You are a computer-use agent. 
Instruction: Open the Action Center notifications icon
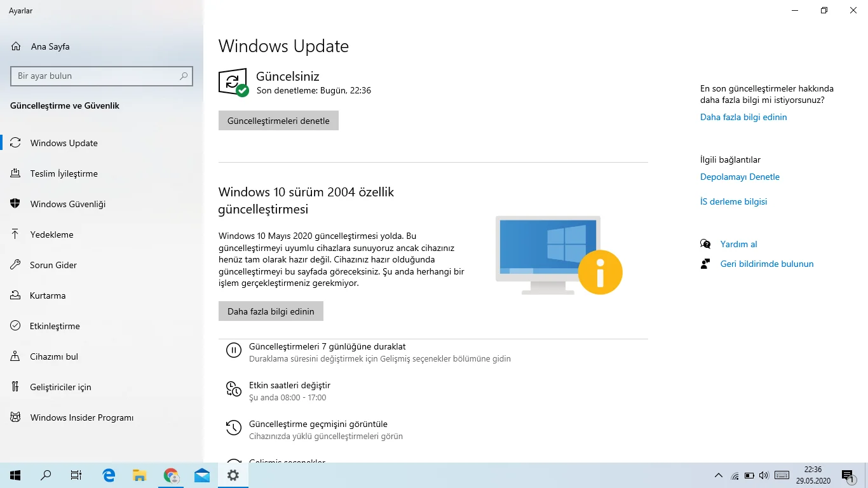click(x=848, y=475)
